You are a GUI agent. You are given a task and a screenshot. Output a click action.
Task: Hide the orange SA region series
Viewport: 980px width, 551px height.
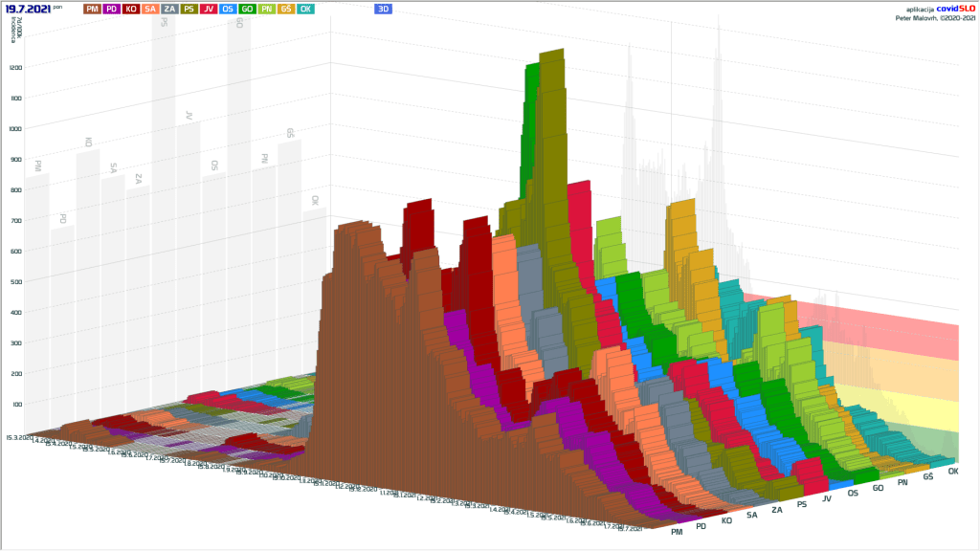pyautogui.click(x=150, y=9)
